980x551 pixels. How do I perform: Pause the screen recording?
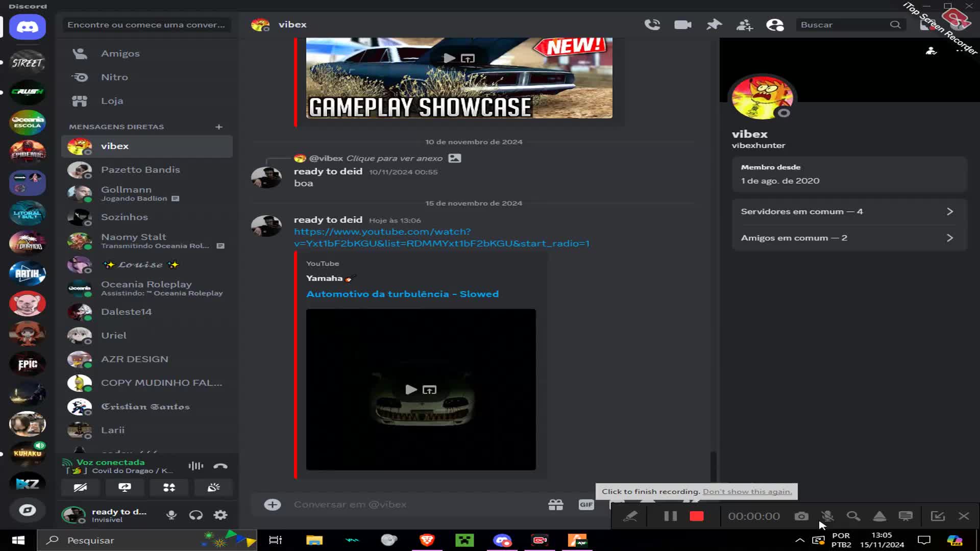[670, 516]
